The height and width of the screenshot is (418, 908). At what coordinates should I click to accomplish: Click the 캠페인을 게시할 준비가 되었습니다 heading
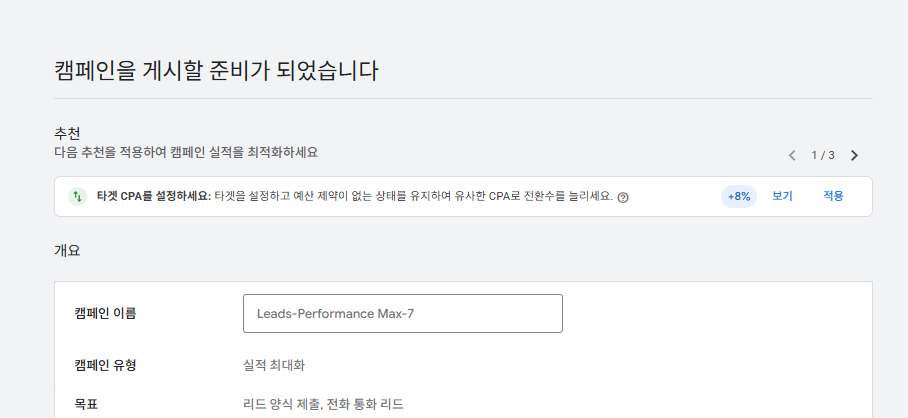pyautogui.click(x=216, y=70)
